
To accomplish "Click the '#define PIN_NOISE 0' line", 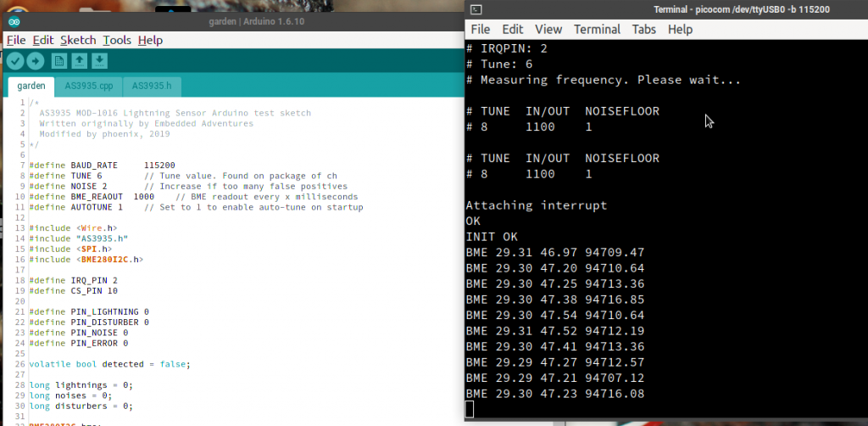I will (78, 333).
